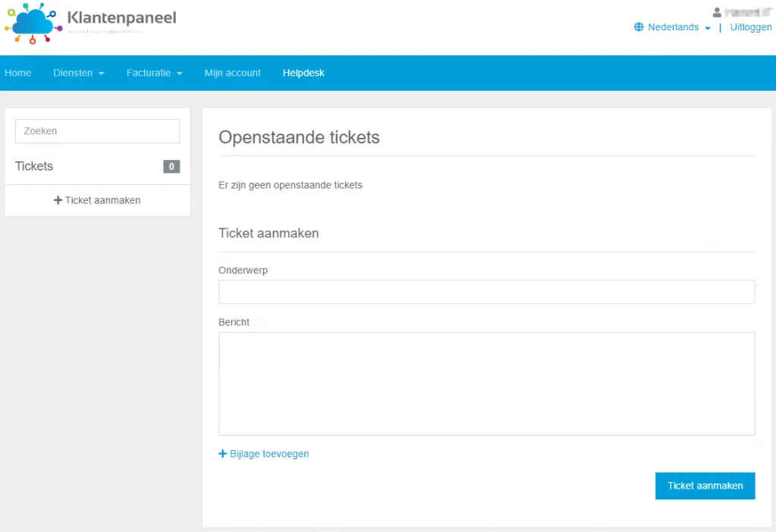776x532 pixels.
Task: Click the user profile icon
Action: pyautogui.click(x=717, y=12)
